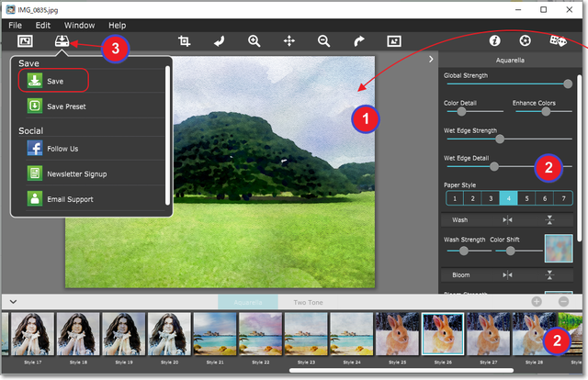Select Paper Style 5
Screen dimensions: 588x380
click(526, 197)
